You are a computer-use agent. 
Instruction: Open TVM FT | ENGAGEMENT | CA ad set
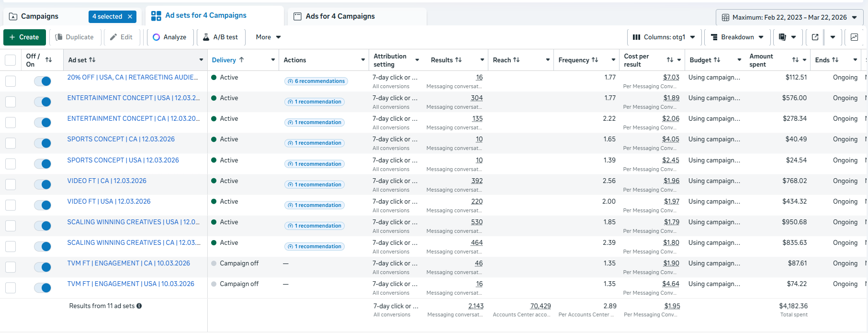click(x=129, y=264)
